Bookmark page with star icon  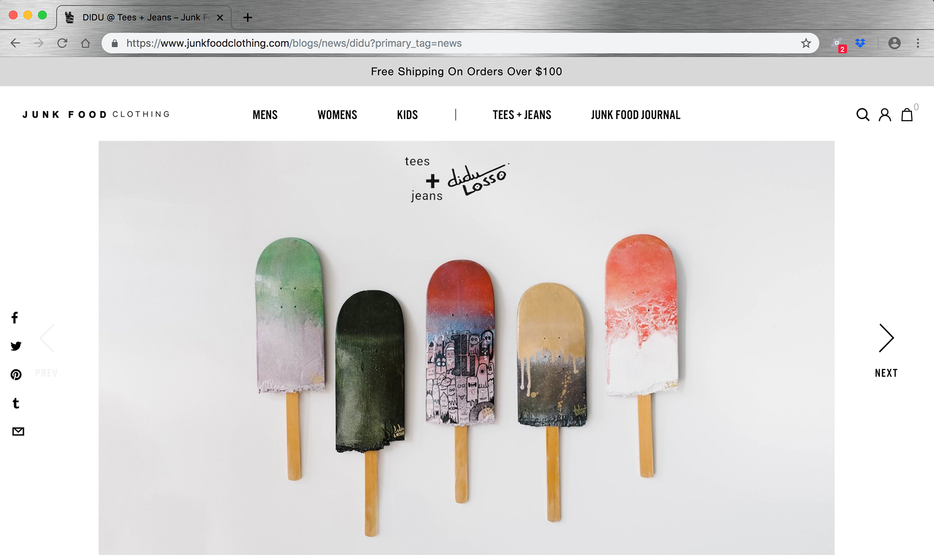pos(806,43)
